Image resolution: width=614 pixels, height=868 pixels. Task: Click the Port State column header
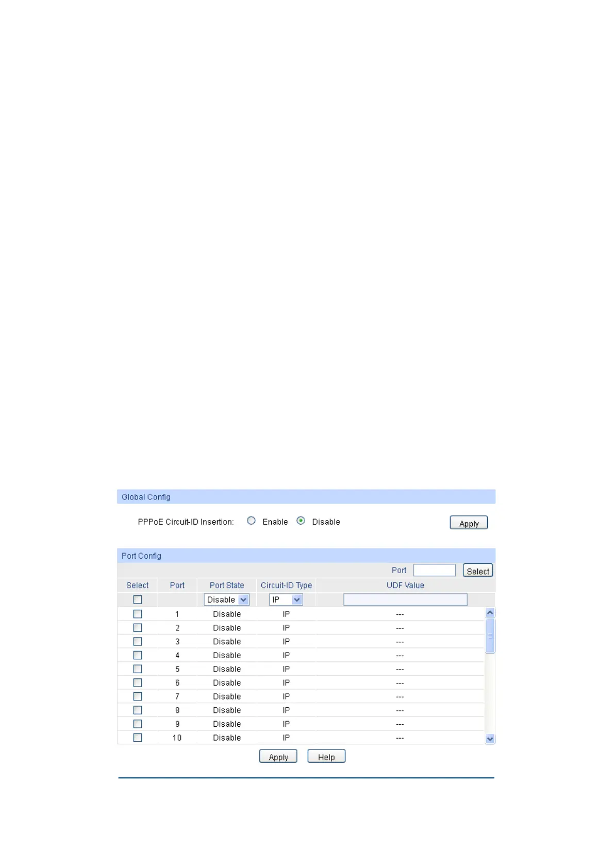point(227,586)
